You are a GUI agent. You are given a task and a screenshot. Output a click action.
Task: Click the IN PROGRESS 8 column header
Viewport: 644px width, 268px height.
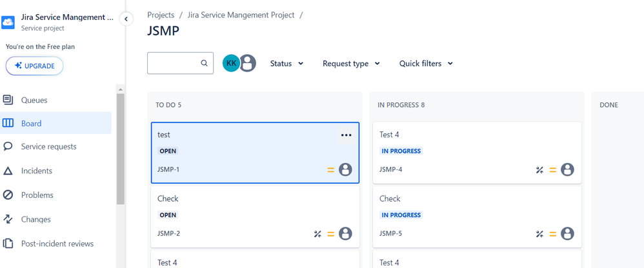tap(401, 105)
